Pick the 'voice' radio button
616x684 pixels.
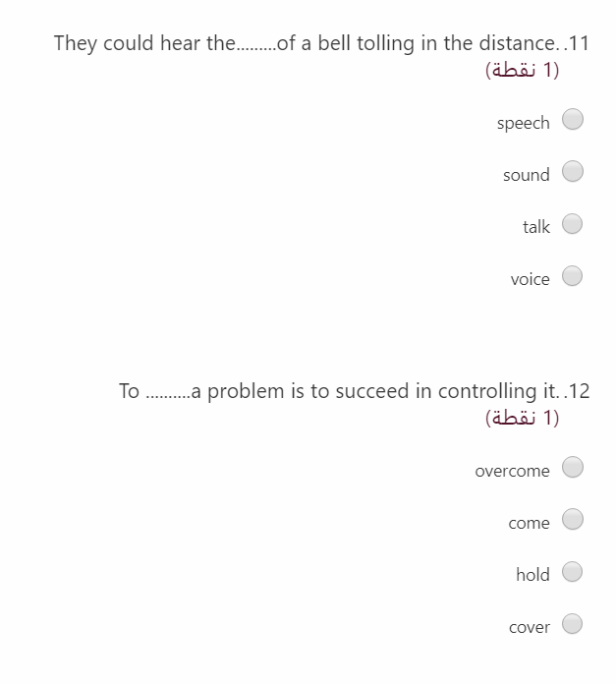coord(572,276)
